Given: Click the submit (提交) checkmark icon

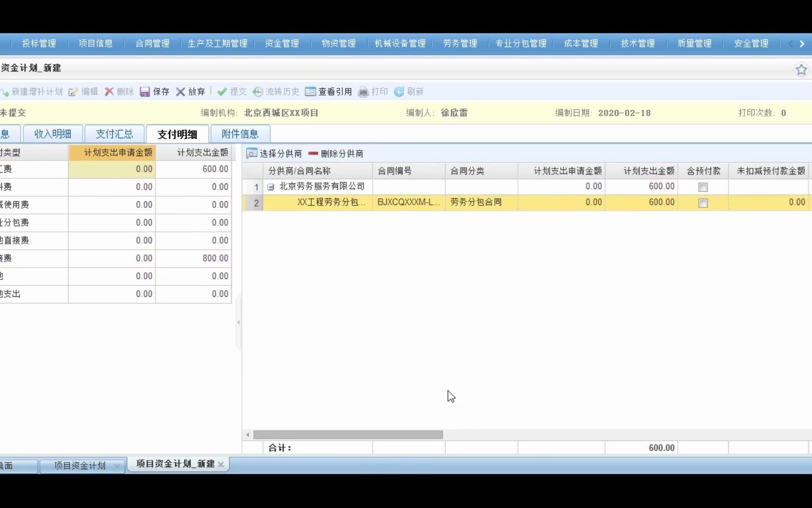Looking at the screenshot, I should (x=222, y=92).
